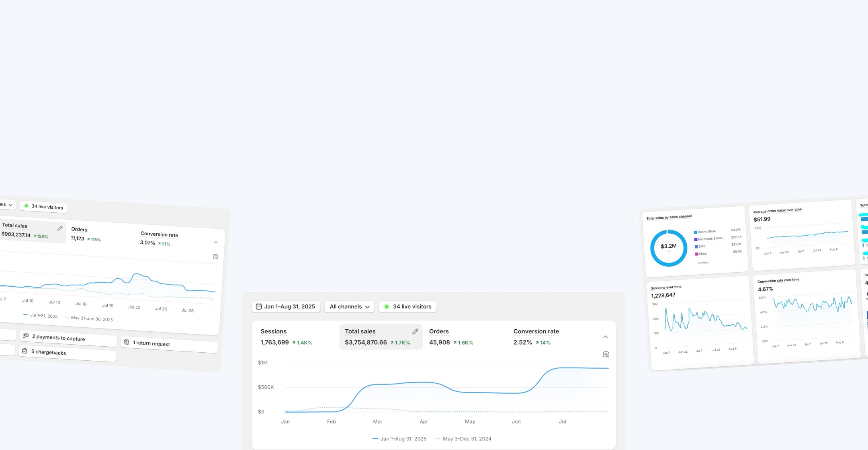
Task: Open 2 payments to capture
Action: click(58, 338)
